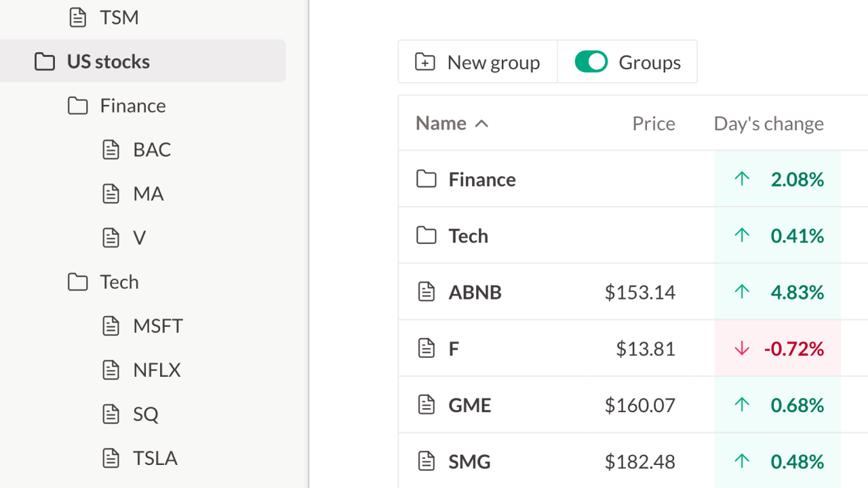The image size is (868, 488).
Task: Click the Finance folder icon in table
Action: click(426, 180)
